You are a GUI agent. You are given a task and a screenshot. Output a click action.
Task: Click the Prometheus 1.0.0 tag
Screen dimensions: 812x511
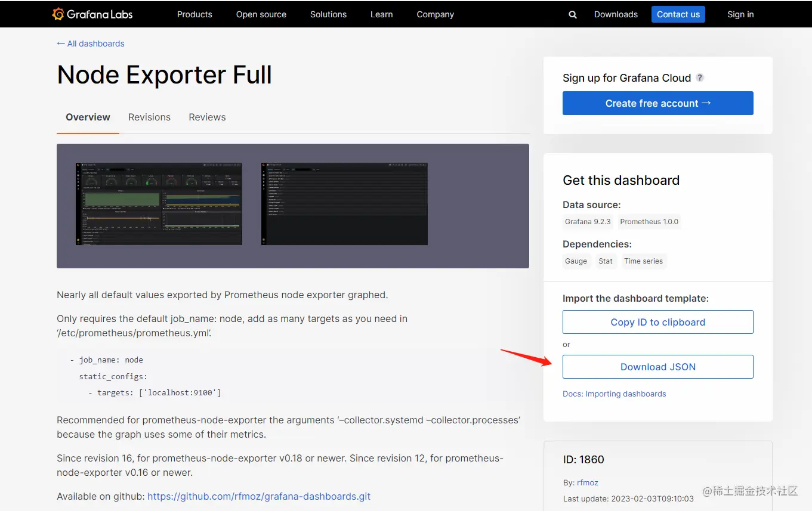coord(649,222)
